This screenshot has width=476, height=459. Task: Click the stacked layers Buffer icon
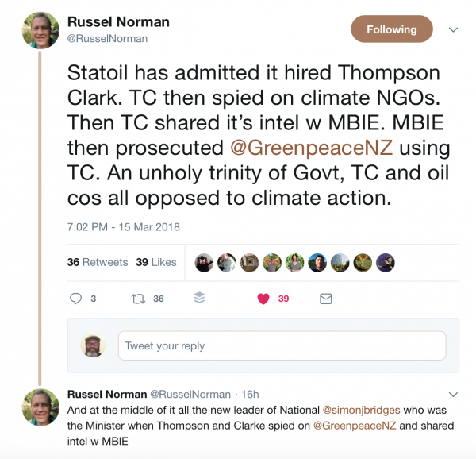point(199,299)
